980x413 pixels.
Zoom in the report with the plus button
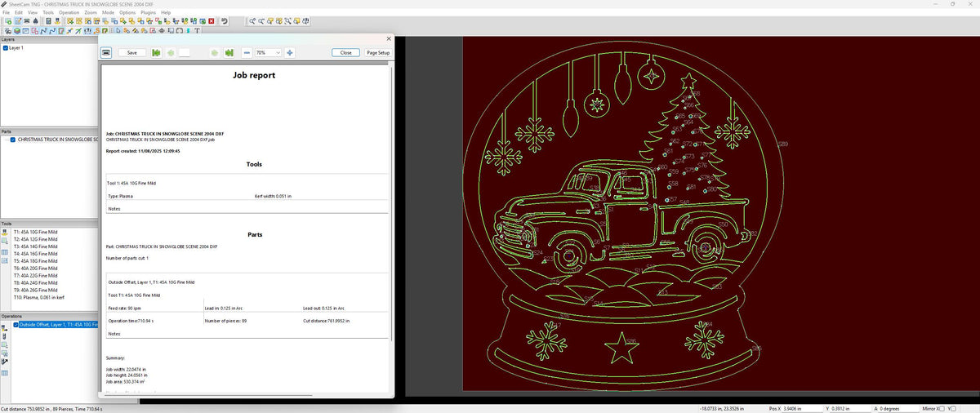click(x=290, y=52)
